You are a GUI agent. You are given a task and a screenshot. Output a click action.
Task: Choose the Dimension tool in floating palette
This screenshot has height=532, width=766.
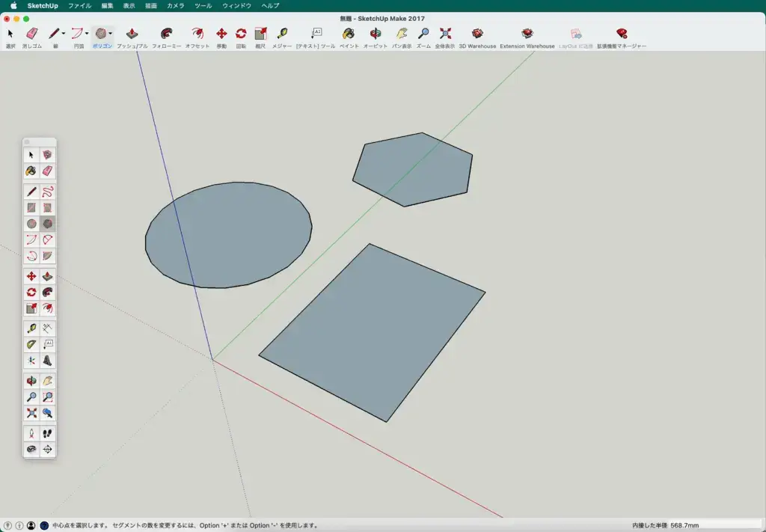pyautogui.click(x=47, y=328)
